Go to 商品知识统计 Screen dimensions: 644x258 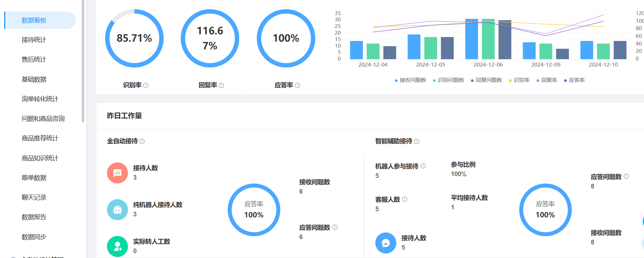coord(40,158)
